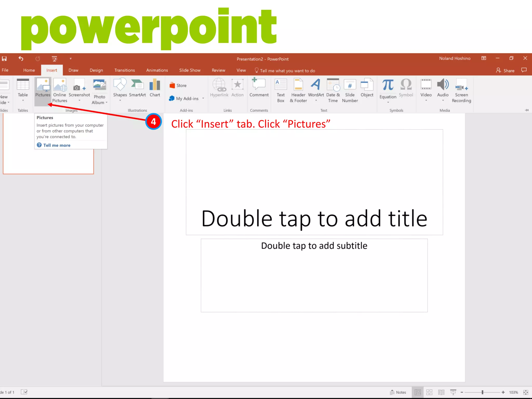Switch to the Home tab

(x=29, y=70)
